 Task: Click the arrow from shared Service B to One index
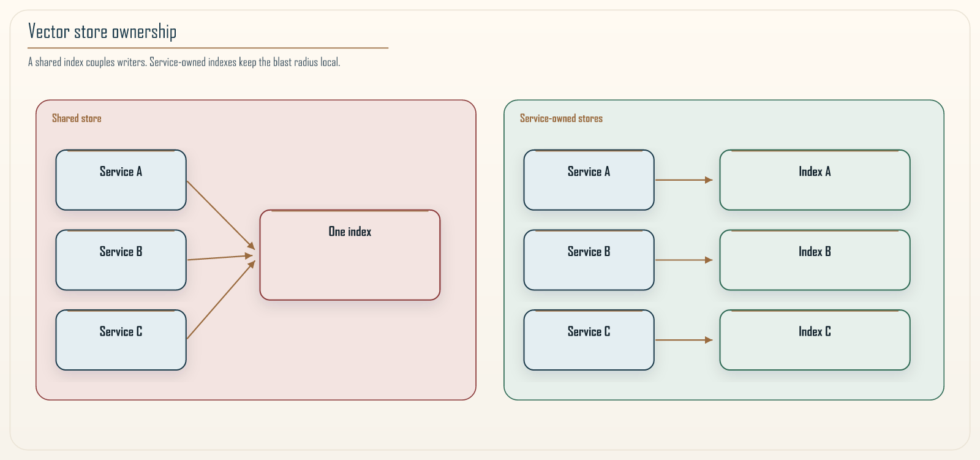tap(221, 257)
